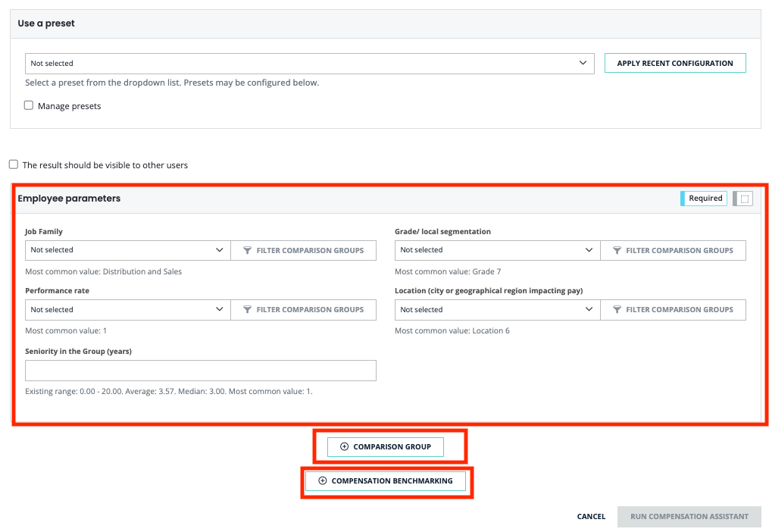Click the Cancel button
This screenshot has height=532, width=769.
(x=591, y=517)
